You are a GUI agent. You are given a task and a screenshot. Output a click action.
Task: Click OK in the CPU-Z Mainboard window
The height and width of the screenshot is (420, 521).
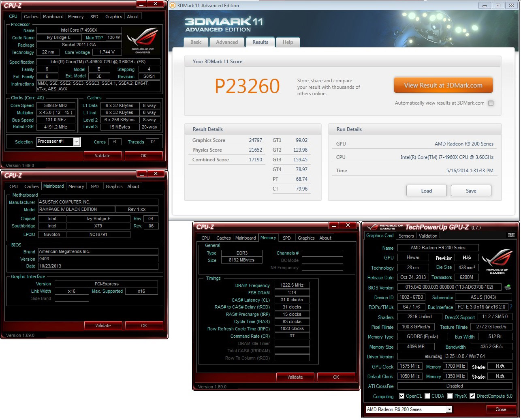tap(144, 326)
